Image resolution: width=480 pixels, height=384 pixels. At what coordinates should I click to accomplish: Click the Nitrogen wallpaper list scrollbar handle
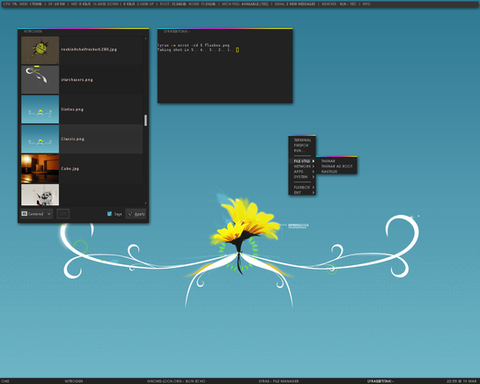(145, 120)
